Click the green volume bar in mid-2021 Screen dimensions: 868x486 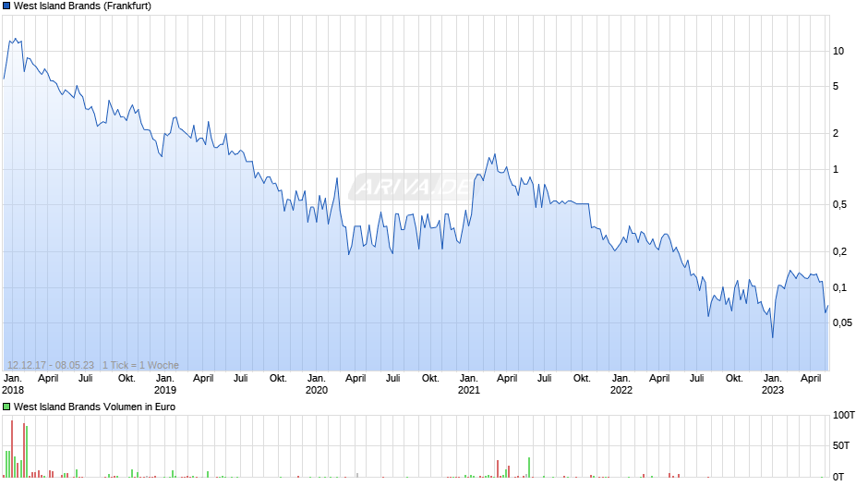click(x=529, y=468)
